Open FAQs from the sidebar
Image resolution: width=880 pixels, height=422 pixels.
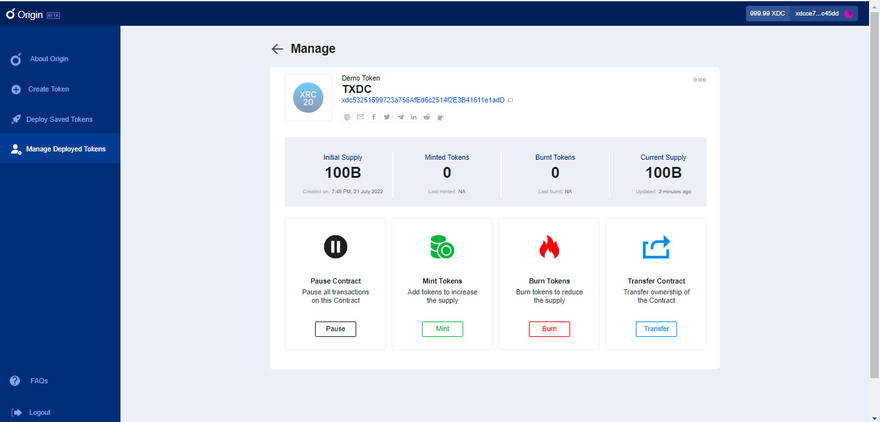(39, 381)
